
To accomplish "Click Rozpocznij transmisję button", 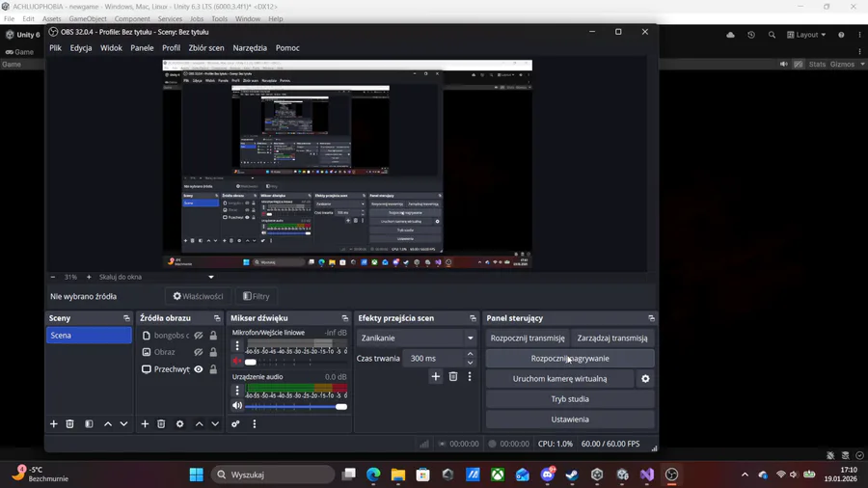I will pos(528,339).
